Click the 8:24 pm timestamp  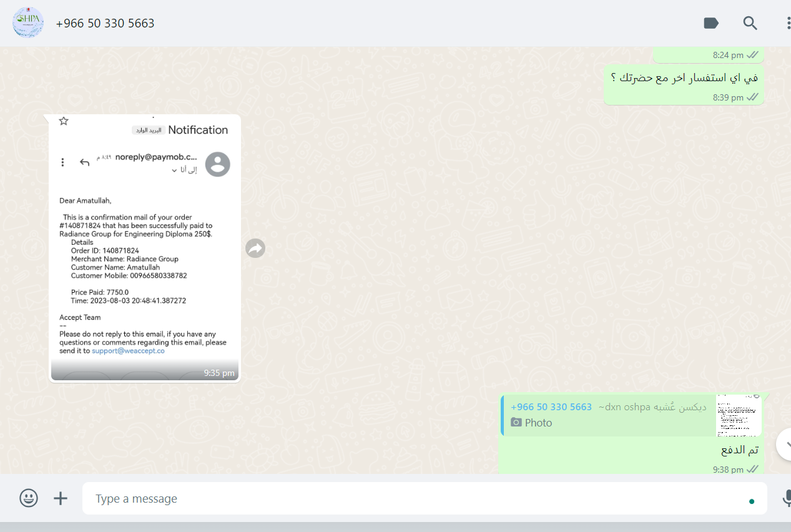728,55
